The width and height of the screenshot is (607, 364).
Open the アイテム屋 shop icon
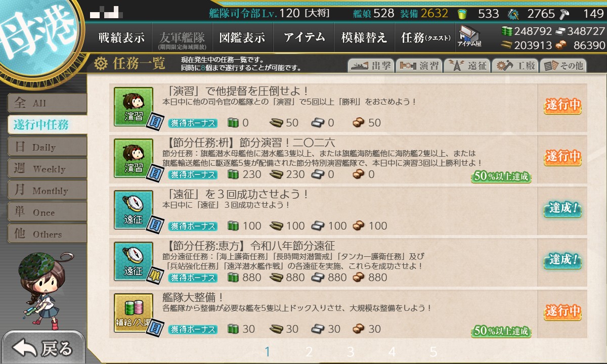[x=469, y=37]
